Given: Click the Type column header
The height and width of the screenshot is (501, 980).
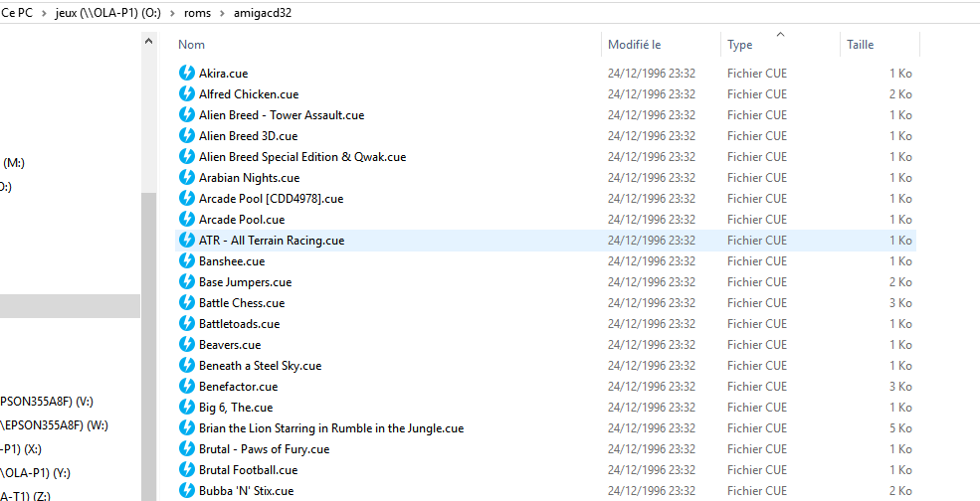Looking at the screenshot, I should pyautogui.click(x=739, y=45).
